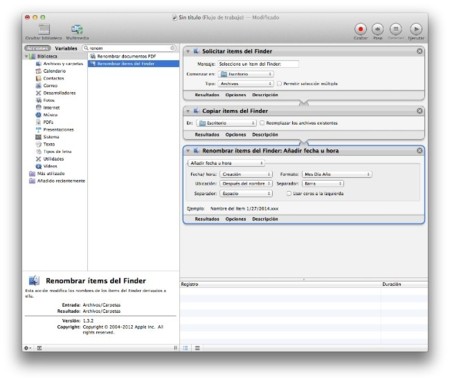Select Archivos y carpetas category icon
The width and height of the screenshot is (450, 382).
click(38, 64)
